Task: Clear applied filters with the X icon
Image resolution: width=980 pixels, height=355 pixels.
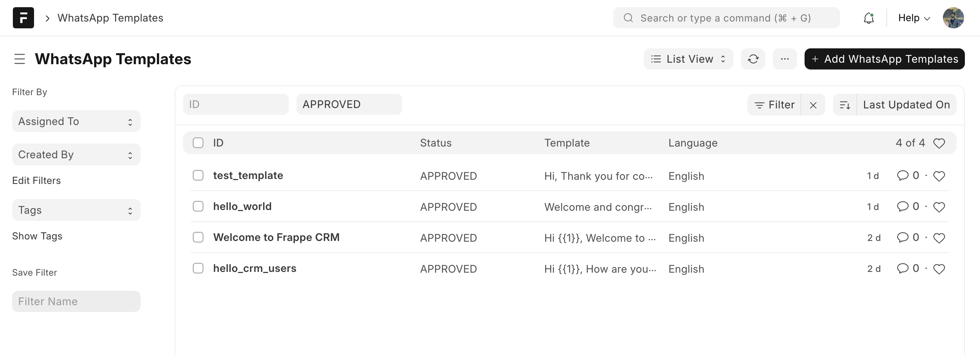Action: [813, 105]
